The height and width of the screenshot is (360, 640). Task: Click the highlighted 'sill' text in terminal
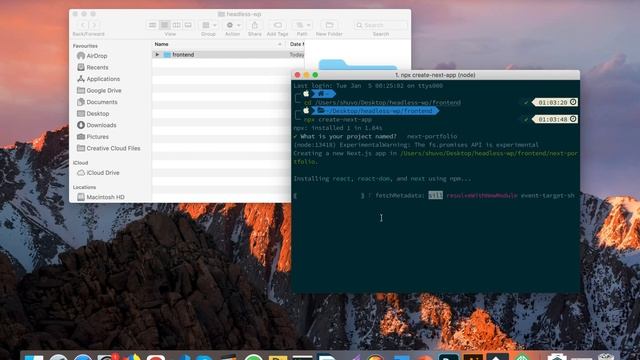tap(436, 196)
